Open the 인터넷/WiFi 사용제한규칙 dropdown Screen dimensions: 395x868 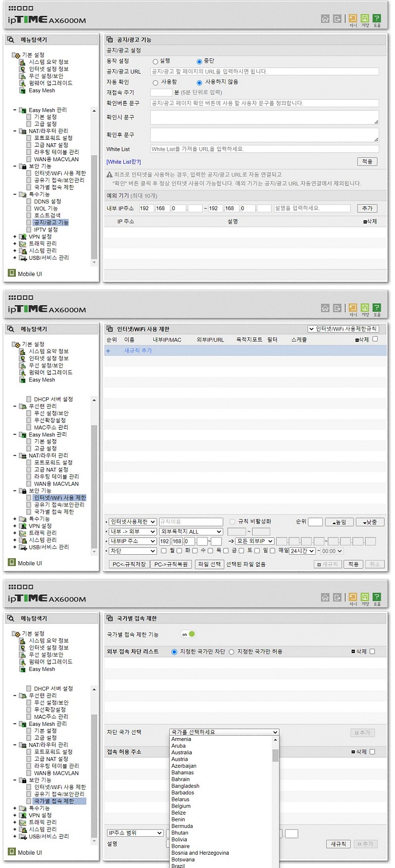pos(344,329)
